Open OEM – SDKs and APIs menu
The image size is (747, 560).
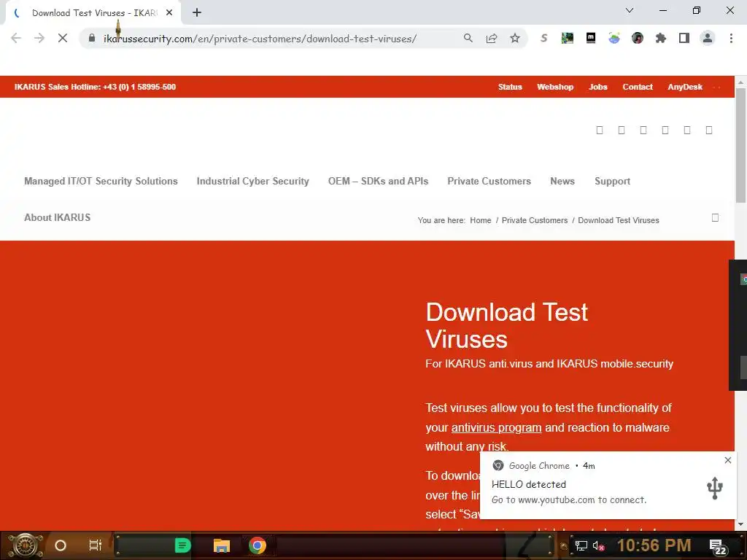[378, 181]
